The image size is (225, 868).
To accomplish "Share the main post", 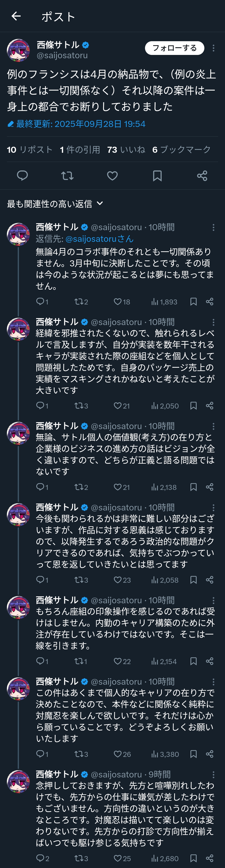I will [202, 176].
